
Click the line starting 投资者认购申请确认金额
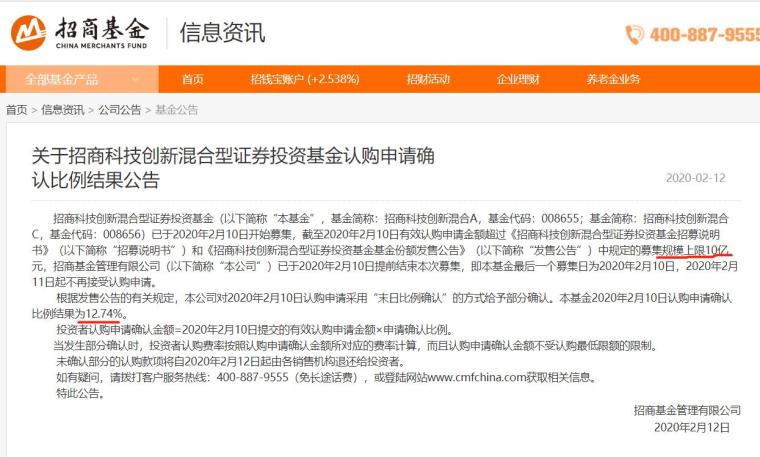[x=255, y=330]
